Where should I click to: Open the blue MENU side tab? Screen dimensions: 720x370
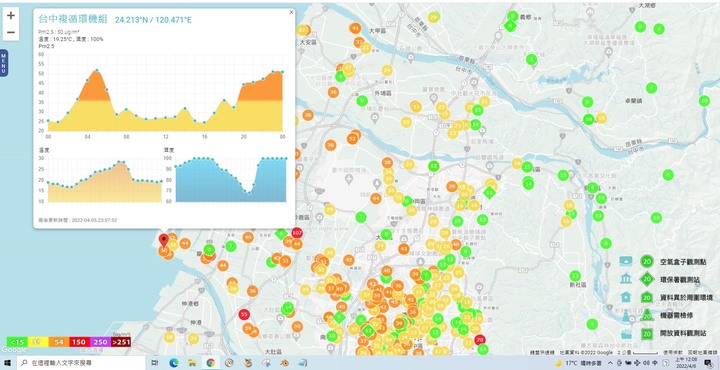pyautogui.click(x=4, y=63)
